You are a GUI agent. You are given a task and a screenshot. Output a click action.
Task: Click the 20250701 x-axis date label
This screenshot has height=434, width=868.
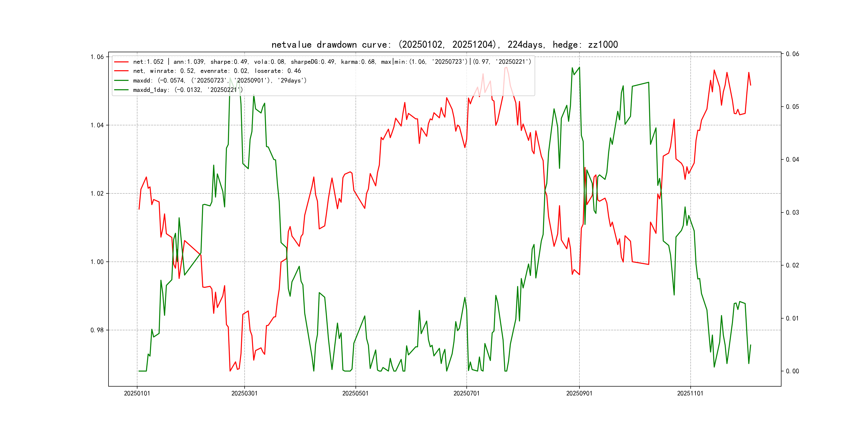click(466, 393)
